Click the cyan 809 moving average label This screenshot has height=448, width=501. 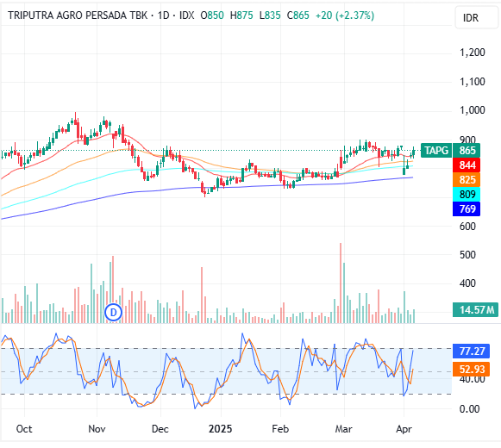click(x=467, y=194)
